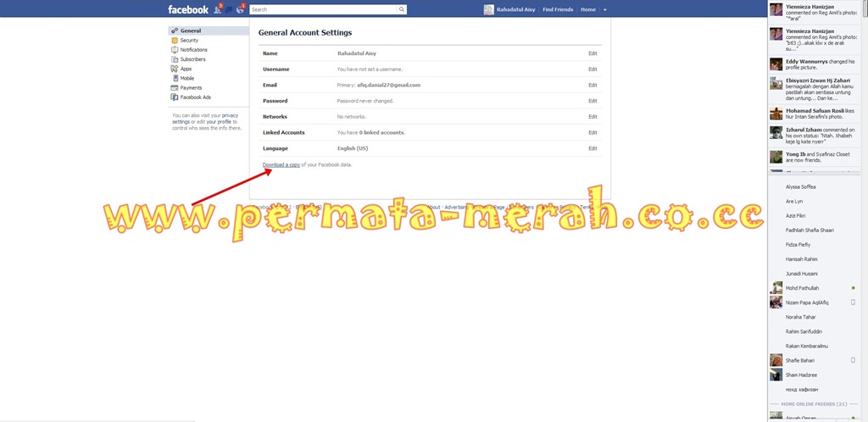Image resolution: width=868 pixels, height=422 pixels.
Task: Focus the Facebook search field
Action: [325, 9]
